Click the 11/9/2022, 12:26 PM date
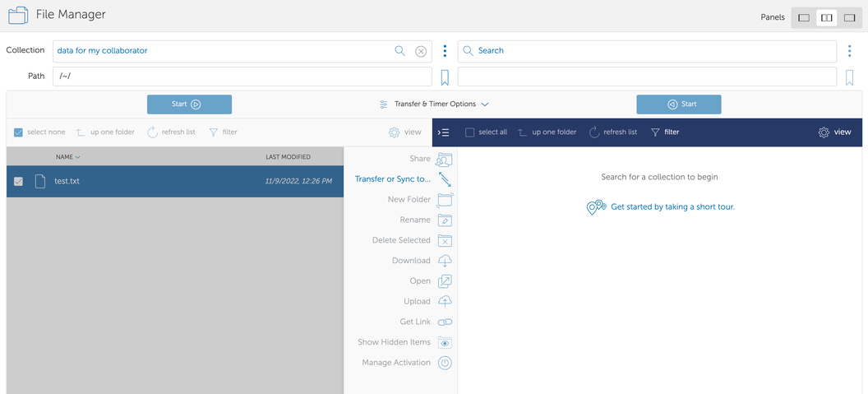Screen dimensions: 868x394 (x=298, y=181)
